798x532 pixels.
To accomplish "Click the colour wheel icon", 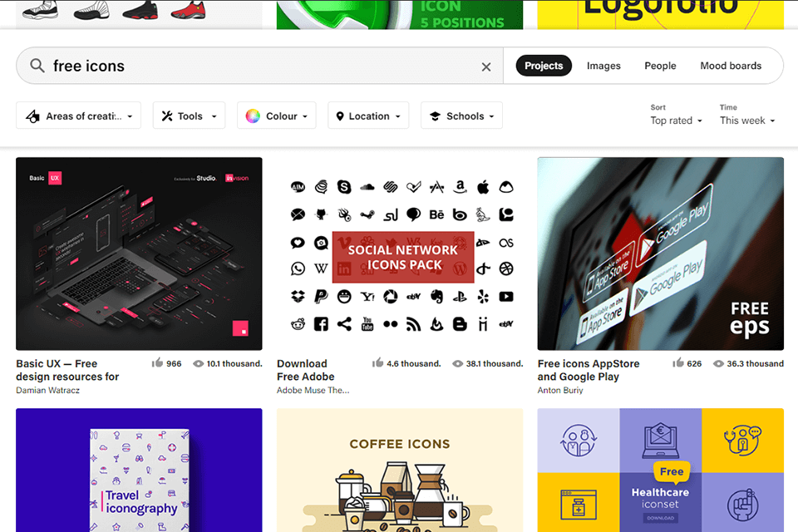I will tap(253, 116).
